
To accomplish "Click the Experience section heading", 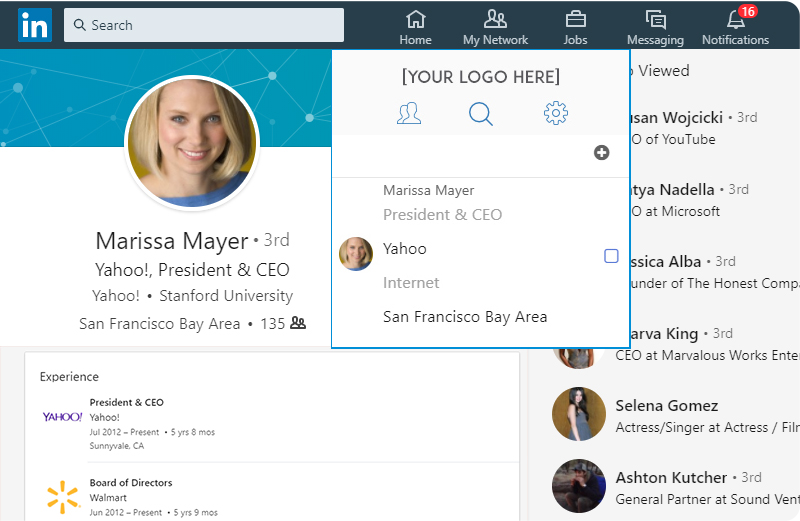I will 69,377.
